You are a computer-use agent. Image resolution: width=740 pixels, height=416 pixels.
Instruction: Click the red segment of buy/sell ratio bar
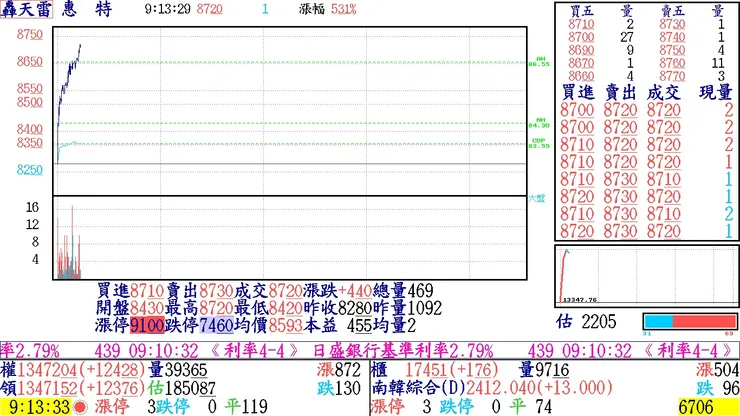[x=704, y=322]
